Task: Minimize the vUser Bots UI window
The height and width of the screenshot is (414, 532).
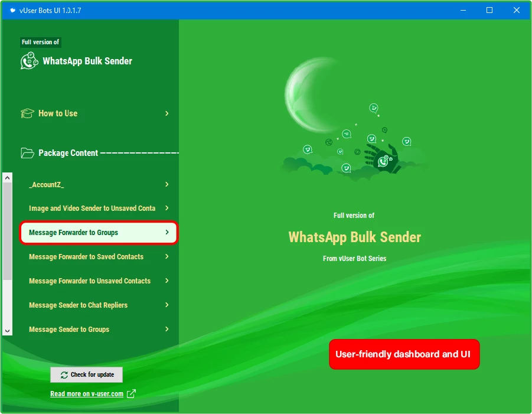Action: pyautogui.click(x=463, y=10)
